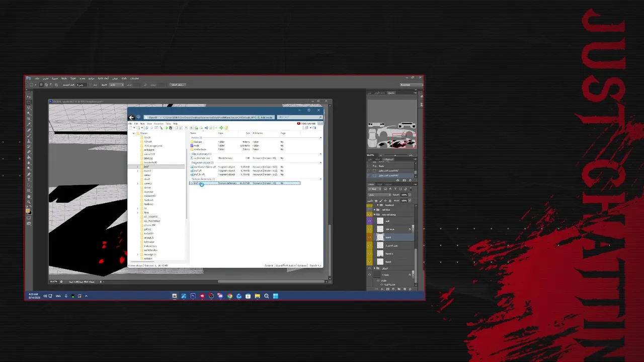Select the Rectangular Marquee tool
The image size is (644, 362).
29,102
